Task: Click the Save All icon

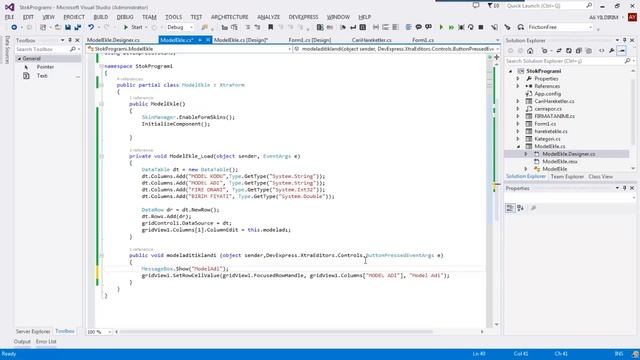Action: pyautogui.click(x=78, y=27)
